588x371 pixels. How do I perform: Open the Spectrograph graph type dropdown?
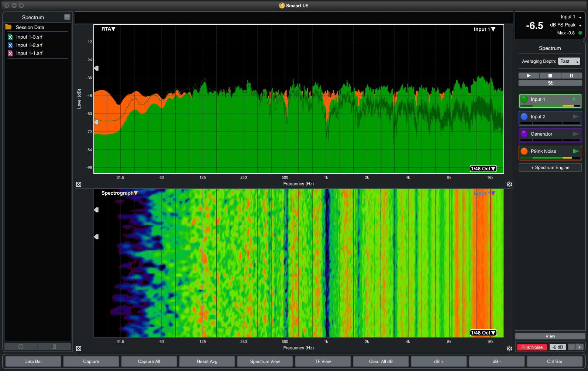click(x=120, y=193)
